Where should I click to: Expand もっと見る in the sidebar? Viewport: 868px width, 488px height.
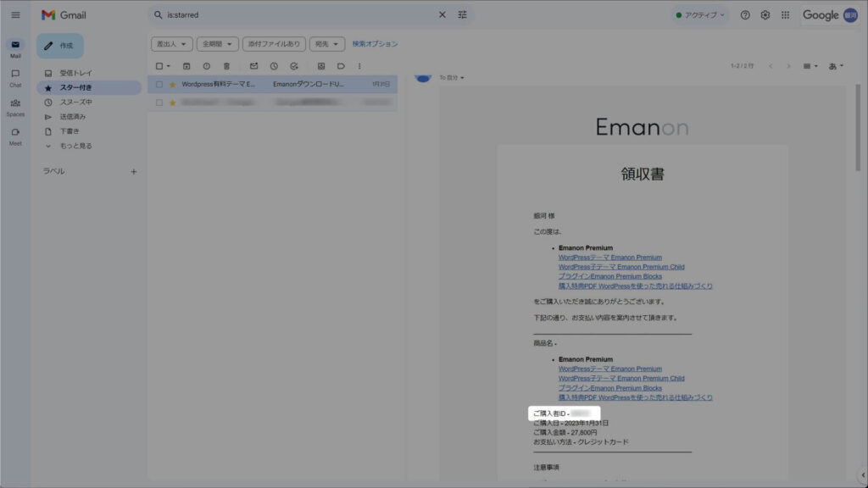75,146
